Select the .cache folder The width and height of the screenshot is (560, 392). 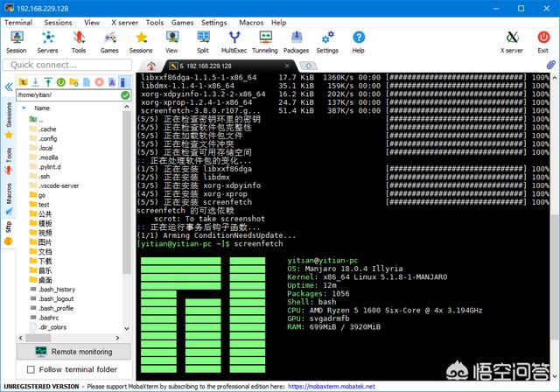(x=43, y=129)
